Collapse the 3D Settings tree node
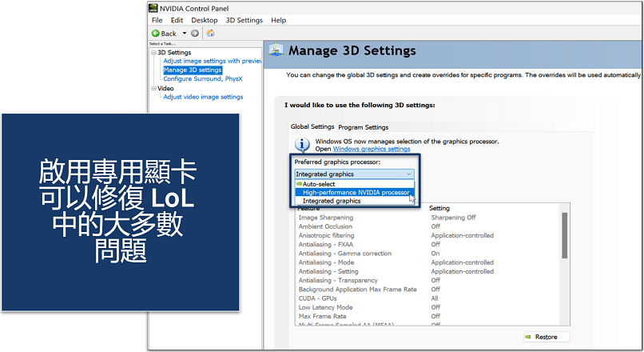Image resolution: width=644 pixels, height=352 pixels. point(153,53)
